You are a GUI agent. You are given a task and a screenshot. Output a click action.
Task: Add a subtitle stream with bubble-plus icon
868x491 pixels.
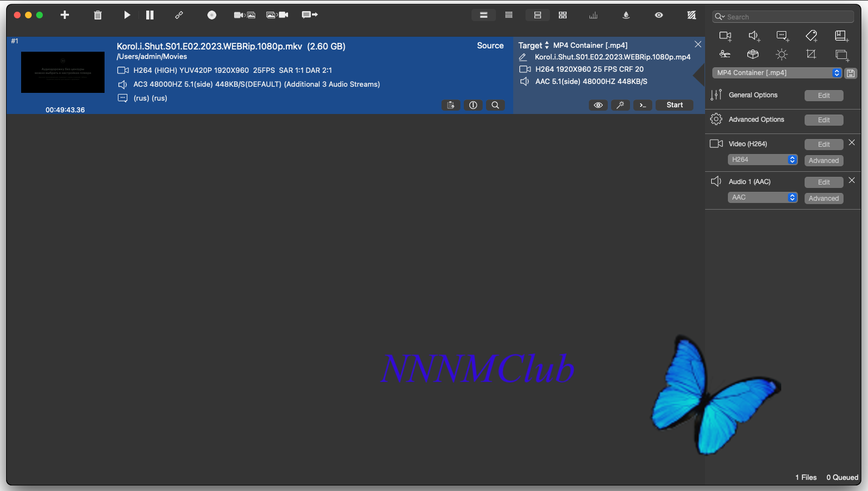coord(783,36)
